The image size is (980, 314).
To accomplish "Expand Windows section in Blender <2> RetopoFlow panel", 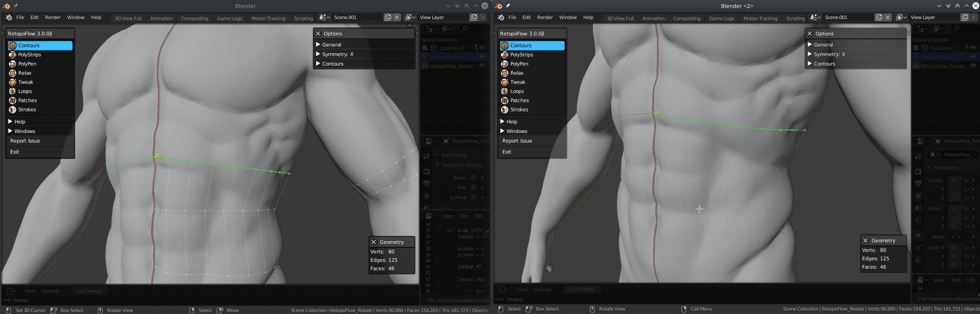I will click(532, 131).
